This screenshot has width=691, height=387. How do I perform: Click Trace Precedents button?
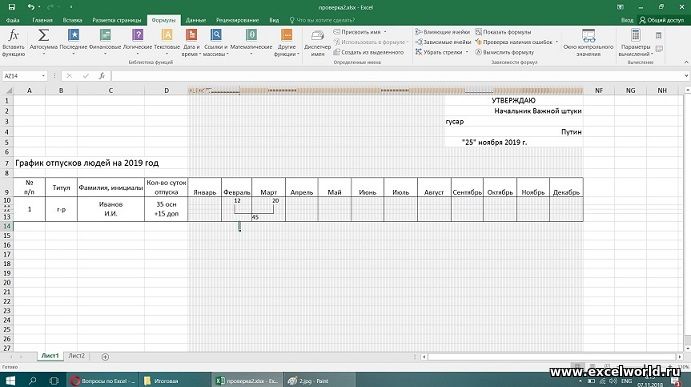(x=442, y=32)
